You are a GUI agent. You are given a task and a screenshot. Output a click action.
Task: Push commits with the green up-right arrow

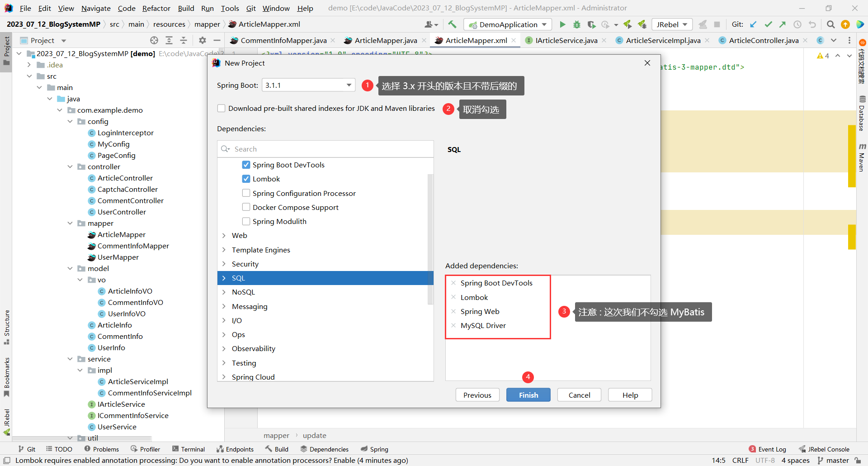(783, 24)
